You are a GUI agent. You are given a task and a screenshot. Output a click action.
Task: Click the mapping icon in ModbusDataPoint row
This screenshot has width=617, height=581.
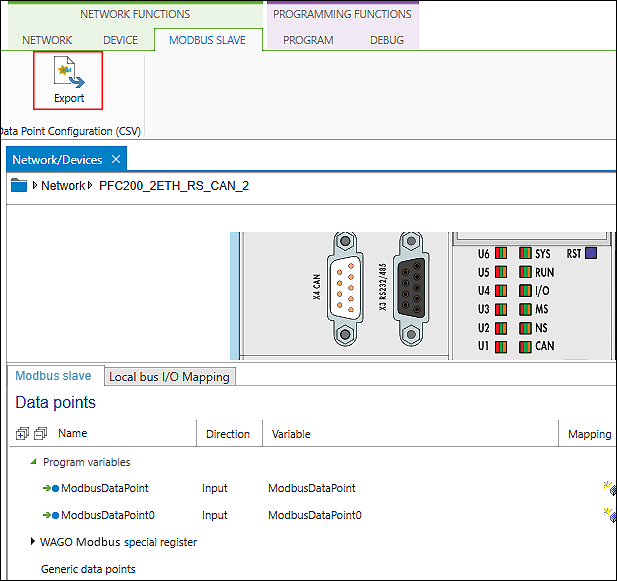click(609, 488)
